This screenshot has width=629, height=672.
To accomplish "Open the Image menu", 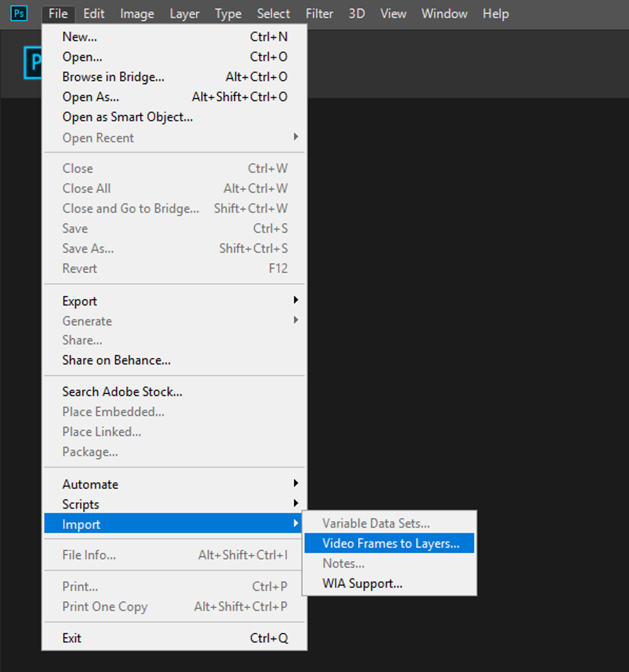I will click(x=137, y=14).
